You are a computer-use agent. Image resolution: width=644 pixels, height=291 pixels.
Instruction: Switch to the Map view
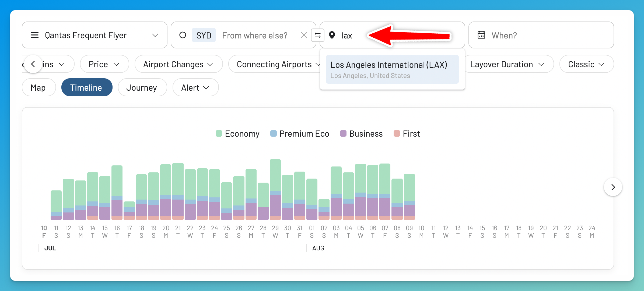[x=38, y=87]
